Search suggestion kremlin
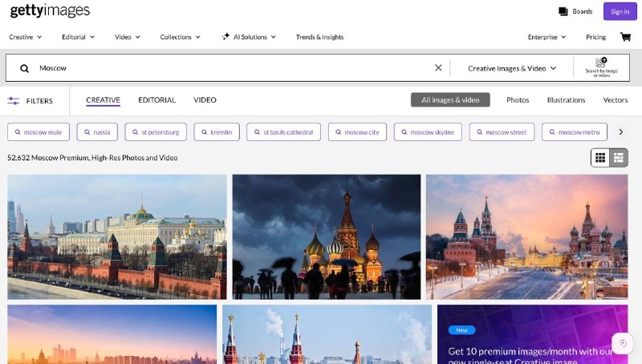The height and width of the screenshot is (364, 642). [x=217, y=132]
